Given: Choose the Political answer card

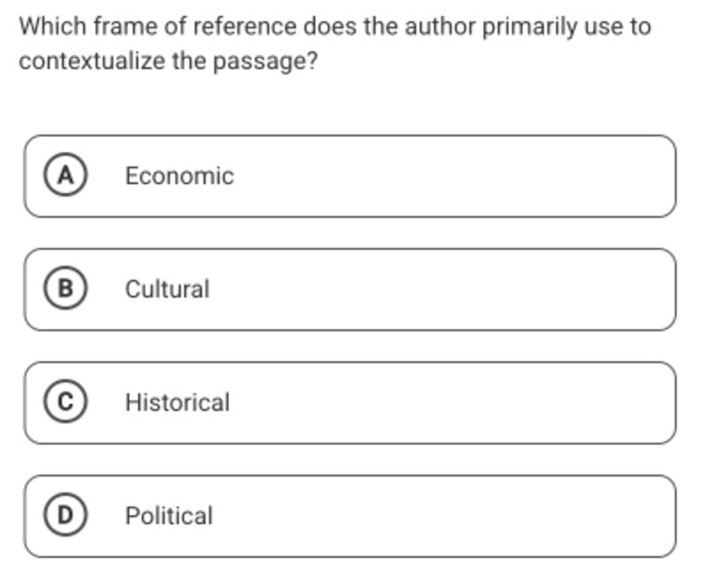Looking at the screenshot, I should pyautogui.click(x=350, y=516).
